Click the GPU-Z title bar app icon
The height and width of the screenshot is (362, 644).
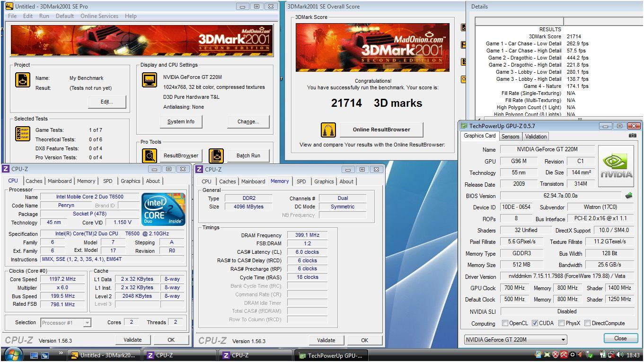click(x=464, y=126)
